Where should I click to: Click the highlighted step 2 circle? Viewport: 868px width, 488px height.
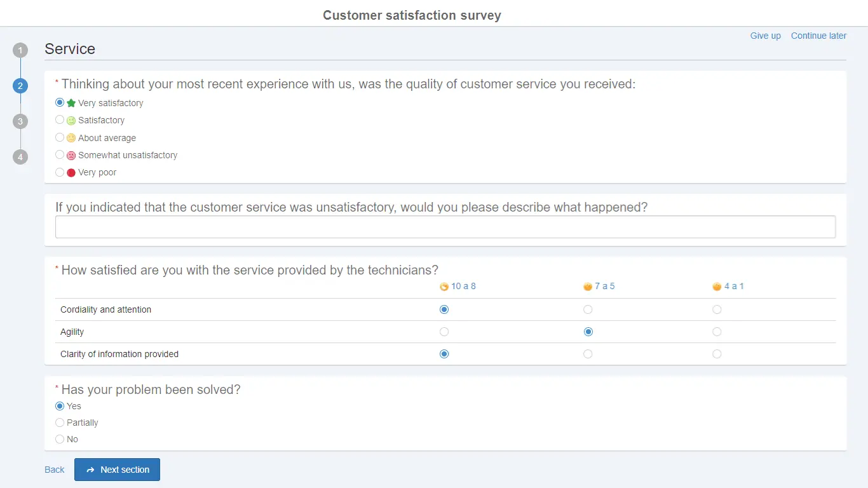click(x=20, y=85)
